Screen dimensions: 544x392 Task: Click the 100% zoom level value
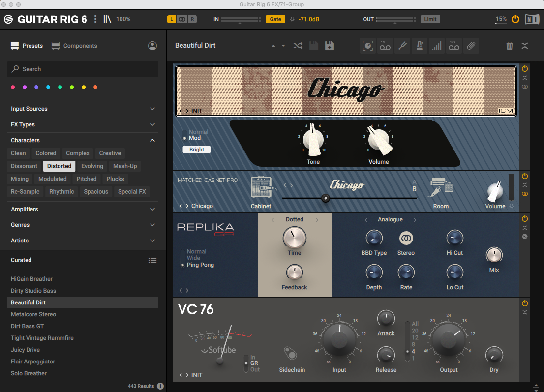pyautogui.click(x=123, y=19)
